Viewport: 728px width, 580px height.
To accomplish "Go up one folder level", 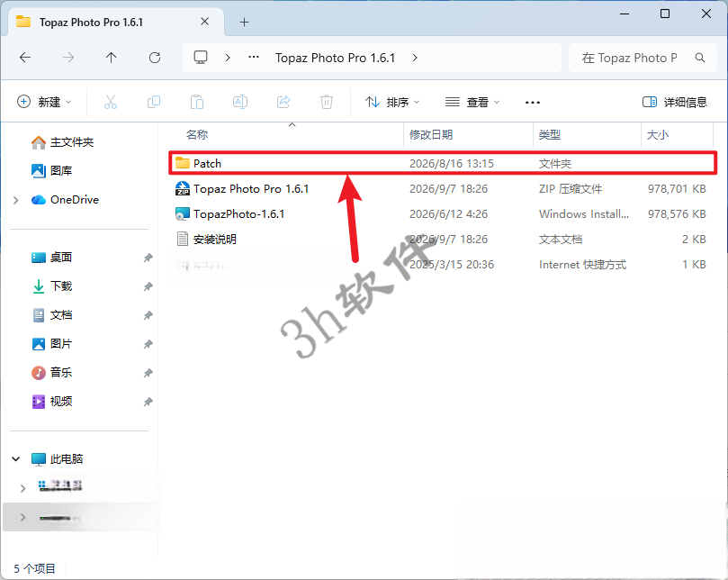I will pyautogui.click(x=111, y=58).
